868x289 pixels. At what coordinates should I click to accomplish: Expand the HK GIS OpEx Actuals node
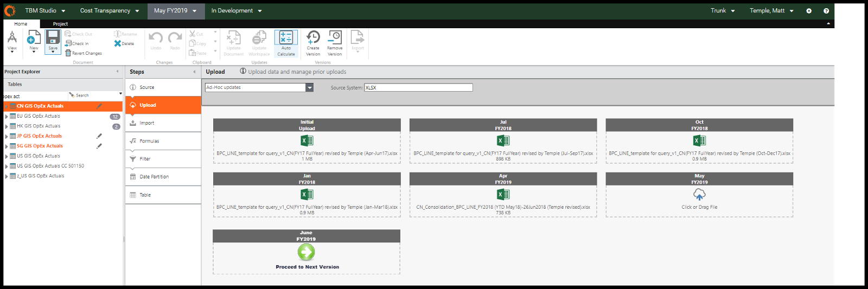coord(7,126)
